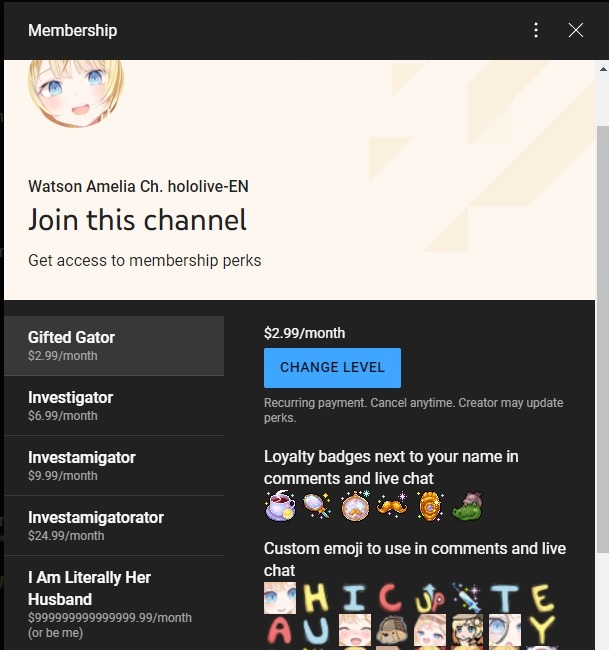Close the Membership dialog
Viewport: 609px width, 650px height.
(x=576, y=30)
